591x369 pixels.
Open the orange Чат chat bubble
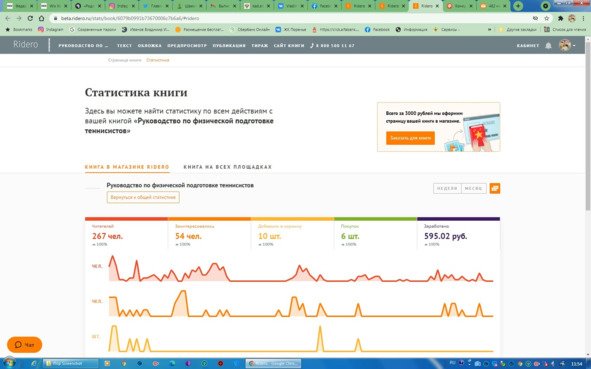pyautogui.click(x=24, y=345)
